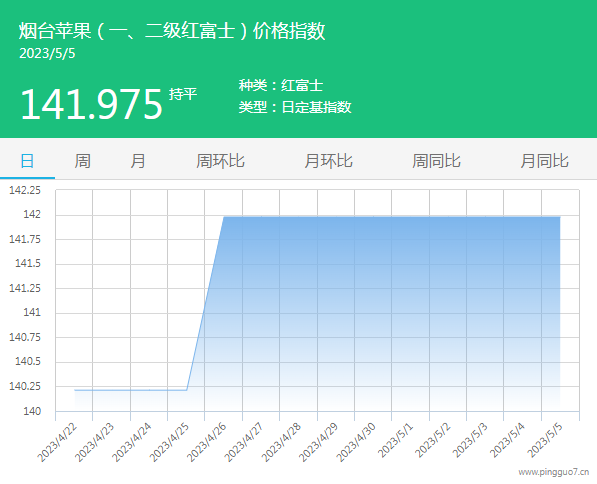
Task: Click the 类型：日定基指数 label
Action: tap(295, 107)
